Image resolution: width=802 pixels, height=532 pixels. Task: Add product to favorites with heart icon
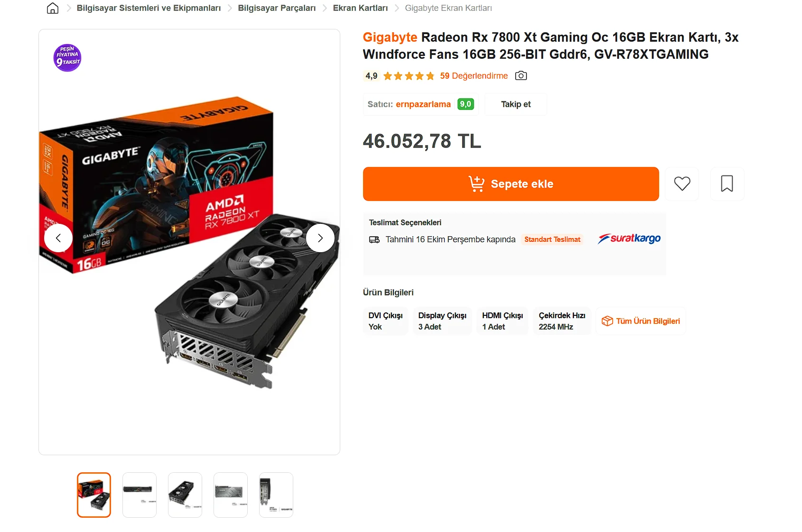[x=682, y=183]
